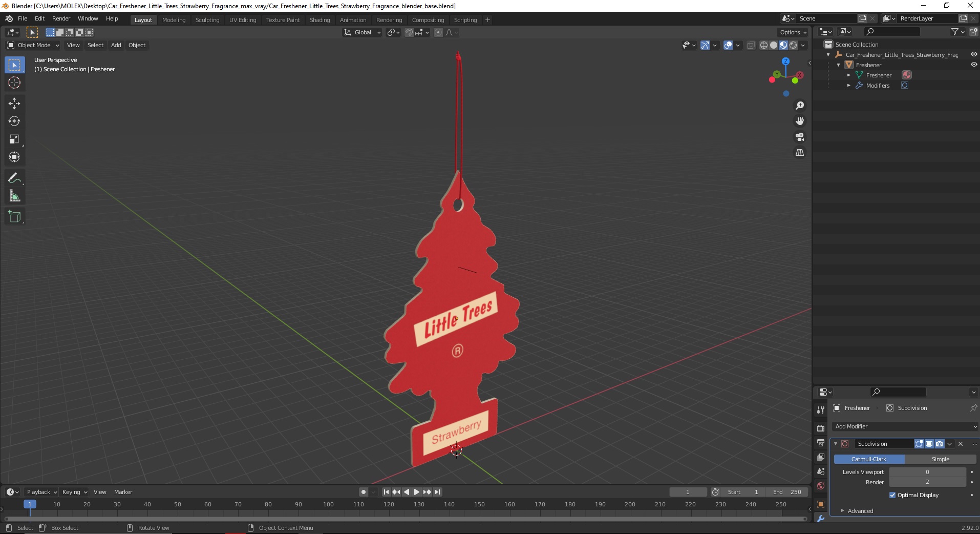980x534 pixels.
Task: Jump to the timeline end frame
Action: (438, 492)
